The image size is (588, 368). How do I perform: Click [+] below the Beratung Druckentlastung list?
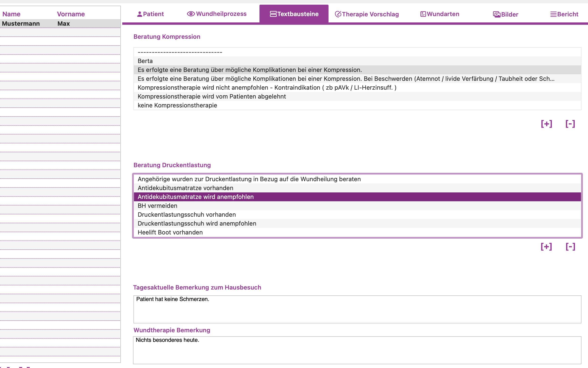pyautogui.click(x=546, y=247)
